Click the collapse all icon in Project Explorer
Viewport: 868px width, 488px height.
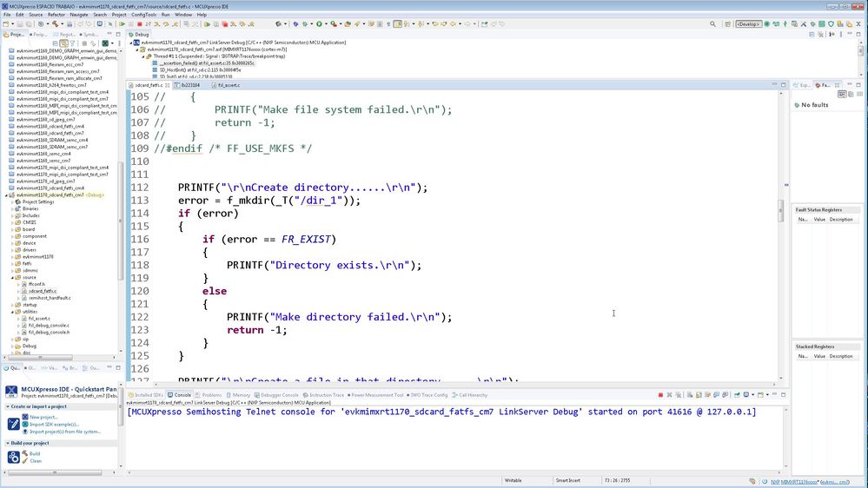click(x=56, y=43)
